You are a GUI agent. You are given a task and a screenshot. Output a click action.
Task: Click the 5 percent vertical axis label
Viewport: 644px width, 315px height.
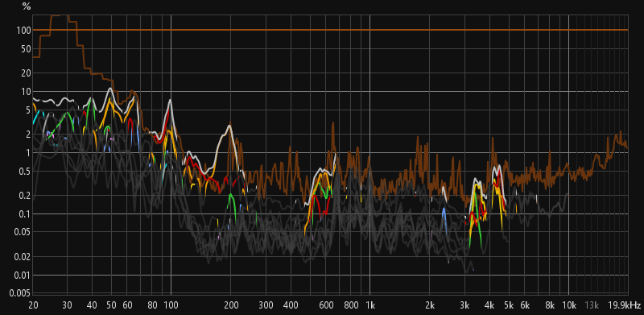29,110
